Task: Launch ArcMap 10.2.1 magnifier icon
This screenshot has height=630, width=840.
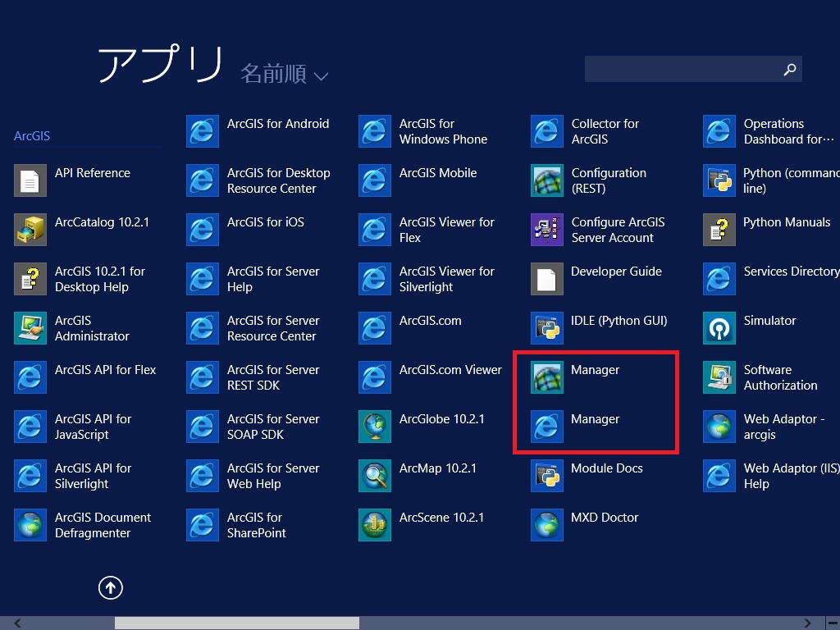Action: coord(374,476)
